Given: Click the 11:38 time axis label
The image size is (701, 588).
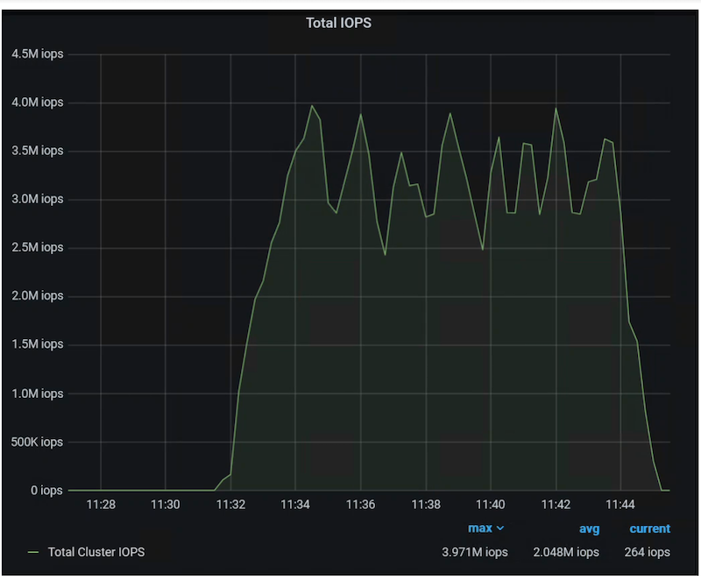Looking at the screenshot, I should click(x=426, y=505).
